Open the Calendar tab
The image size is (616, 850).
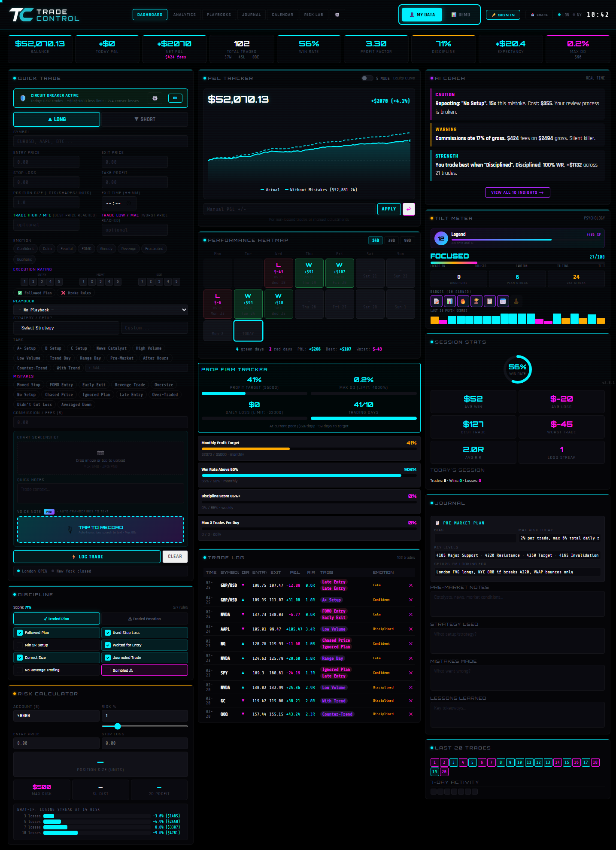tap(282, 15)
